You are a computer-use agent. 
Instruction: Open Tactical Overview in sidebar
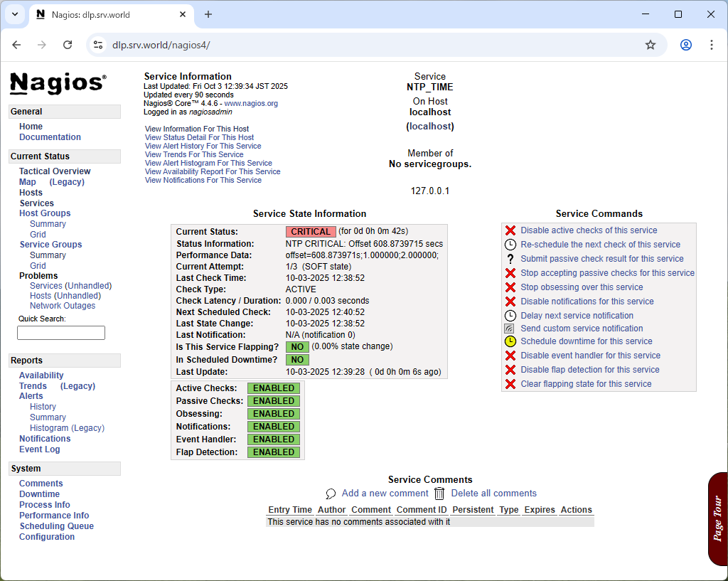(55, 171)
